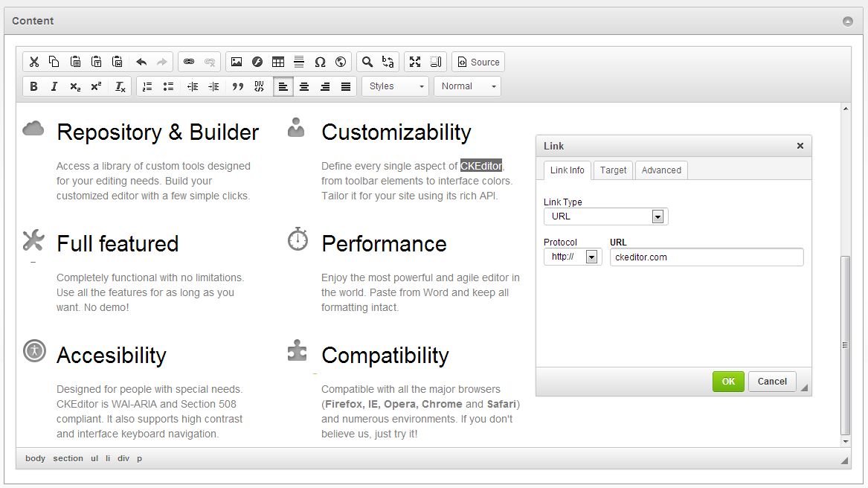Click the editor vertical scrollbar thumb
This screenshot has width=868, height=488.
(x=845, y=346)
